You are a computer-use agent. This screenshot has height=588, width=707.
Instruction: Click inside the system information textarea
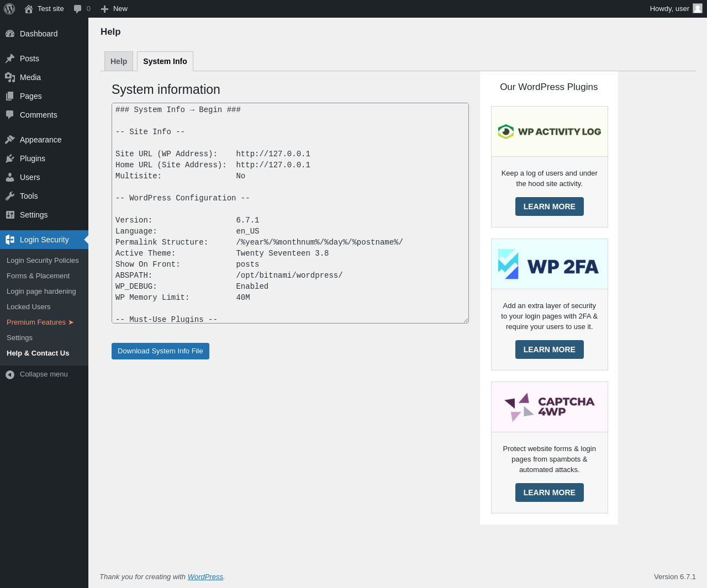[x=290, y=213]
